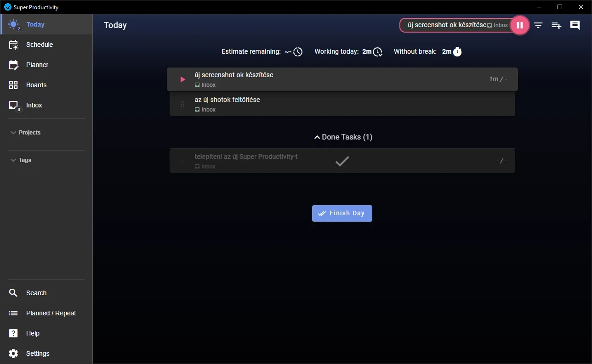Screen dimensions: 592x364
Task: Click the Finish Day button
Action: (342, 213)
